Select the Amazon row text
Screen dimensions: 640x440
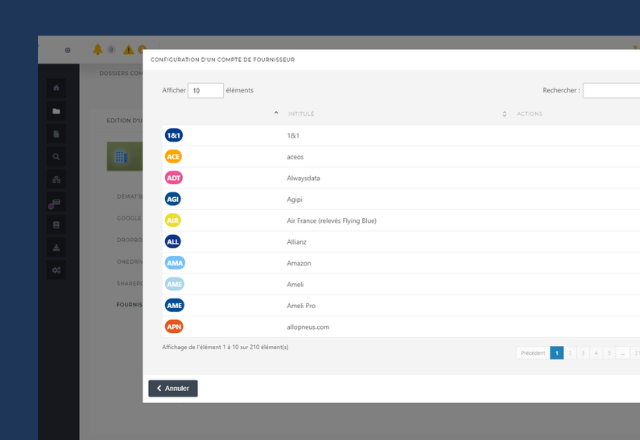pos(299,263)
